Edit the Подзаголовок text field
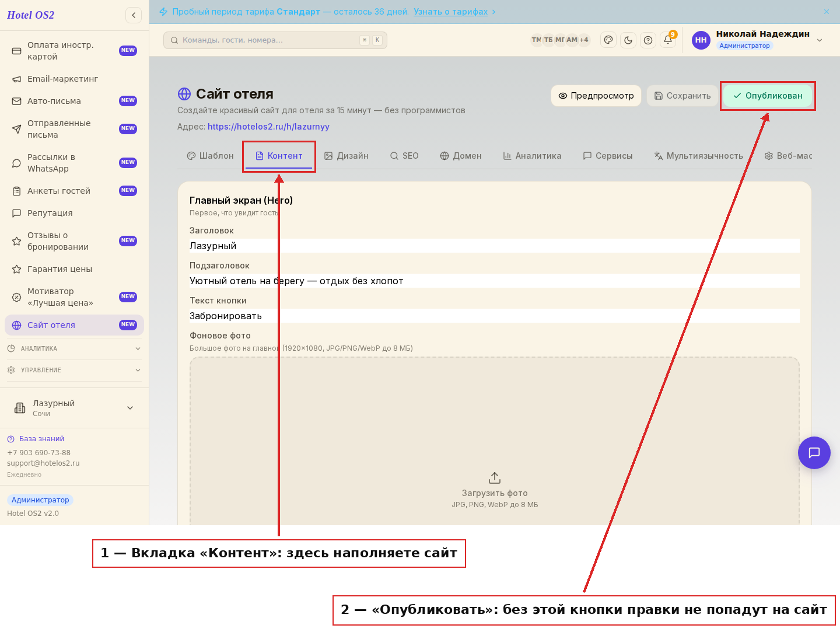 click(495, 281)
